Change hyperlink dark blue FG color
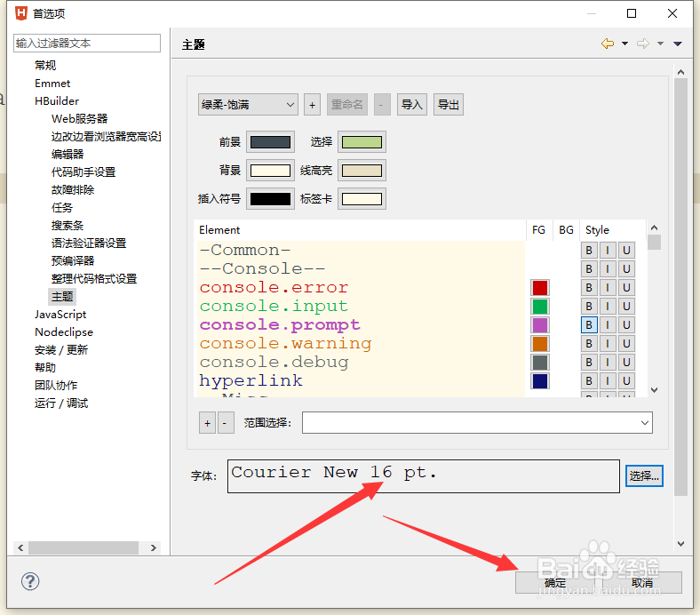The width and height of the screenshot is (700, 615). pos(540,381)
